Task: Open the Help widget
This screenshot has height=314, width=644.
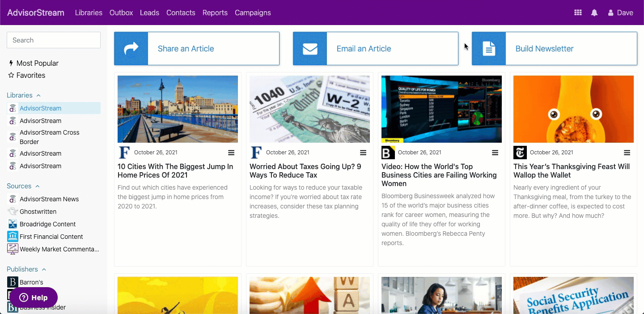Action: tap(34, 297)
